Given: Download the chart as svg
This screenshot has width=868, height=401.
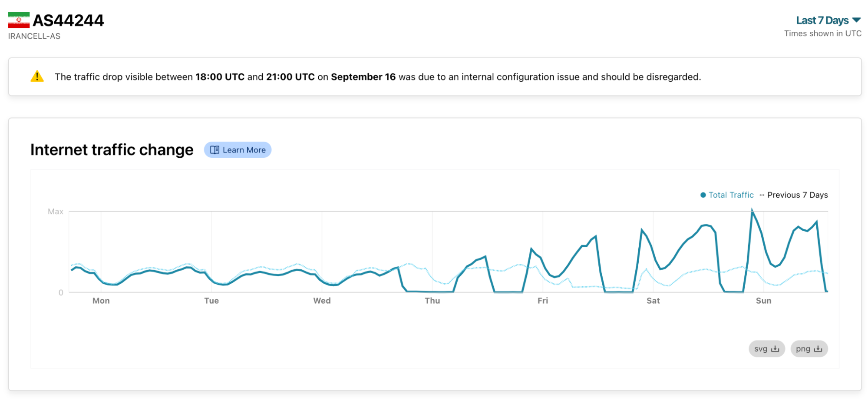Looking at the screenshot, I should pyautogui.click(x=766, y=349).
